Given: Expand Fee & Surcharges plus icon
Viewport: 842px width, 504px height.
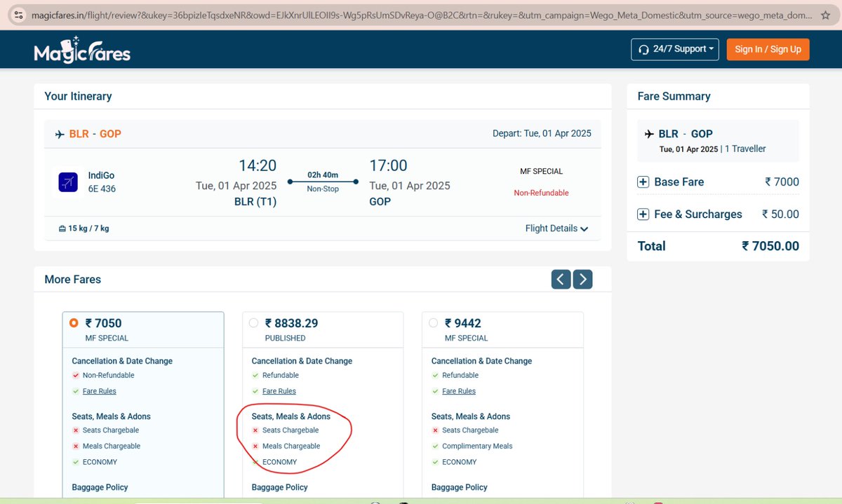Looking at the screenshot, I should tap(643, 214).
